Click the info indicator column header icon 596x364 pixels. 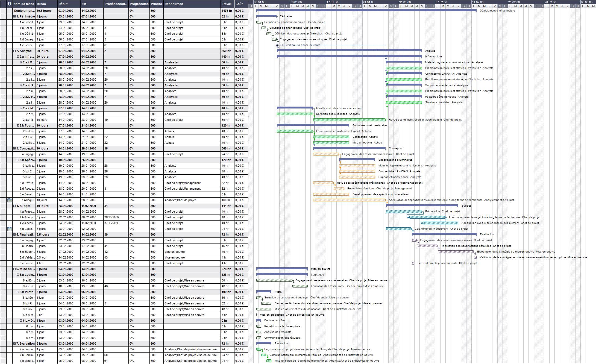point(9,4)
